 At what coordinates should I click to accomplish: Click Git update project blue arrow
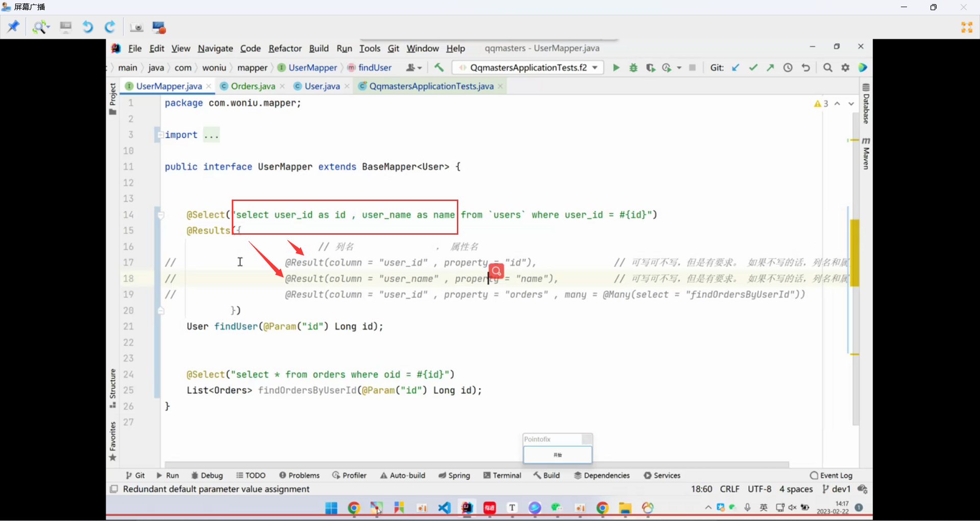736,68
